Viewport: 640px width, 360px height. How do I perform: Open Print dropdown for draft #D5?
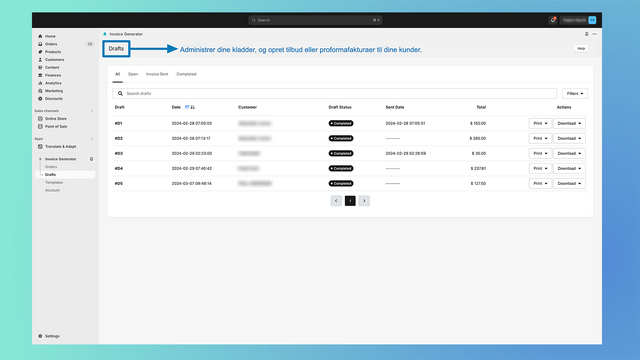(x=540, y=184)
